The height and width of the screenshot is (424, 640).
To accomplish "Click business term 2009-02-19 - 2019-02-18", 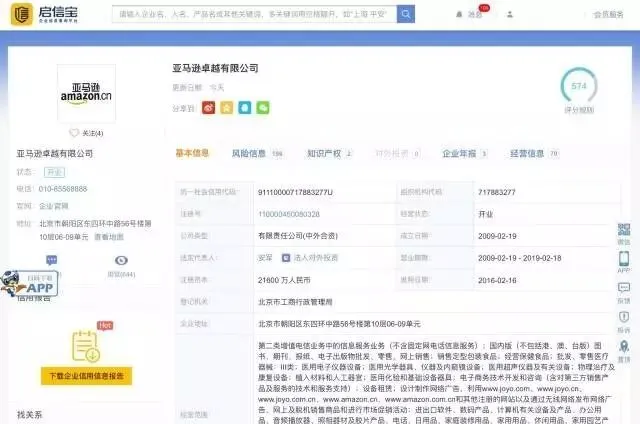I will [520, 258].
